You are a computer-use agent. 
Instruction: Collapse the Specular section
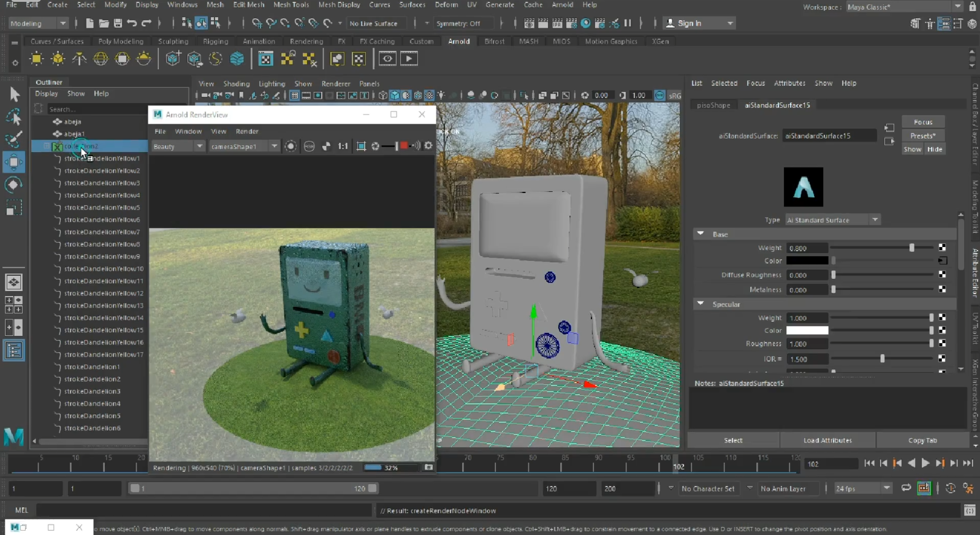700,304
